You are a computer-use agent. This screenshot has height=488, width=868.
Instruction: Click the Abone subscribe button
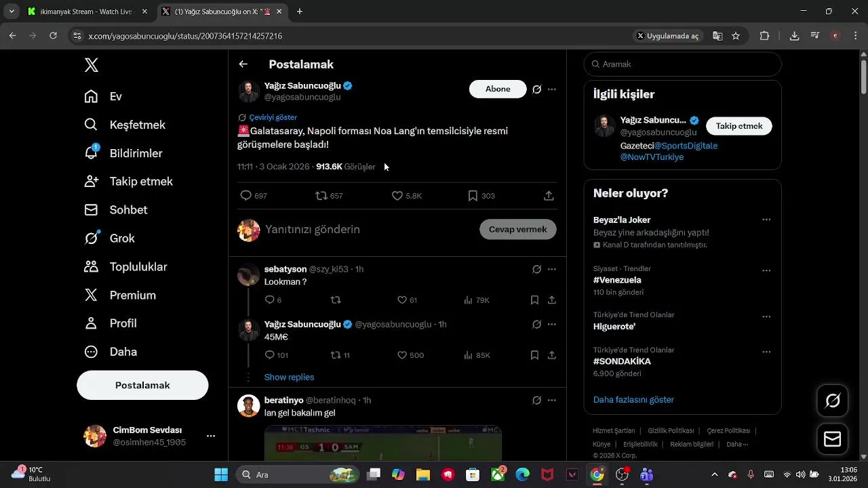tap(498, 89)
